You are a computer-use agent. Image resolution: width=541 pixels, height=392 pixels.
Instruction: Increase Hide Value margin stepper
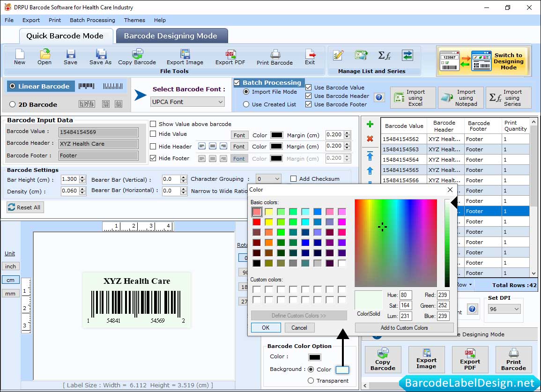pos(347,133)
